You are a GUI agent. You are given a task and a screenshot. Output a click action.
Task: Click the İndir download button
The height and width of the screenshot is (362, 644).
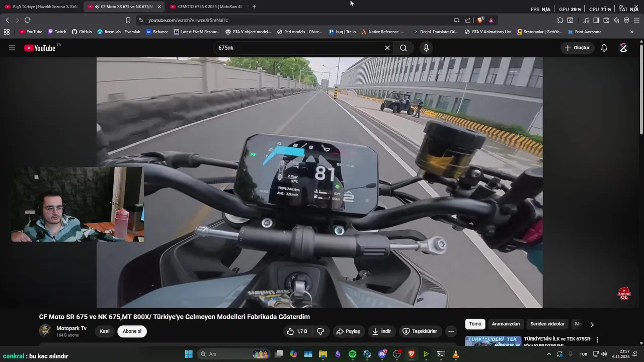(x=381, y=331)
